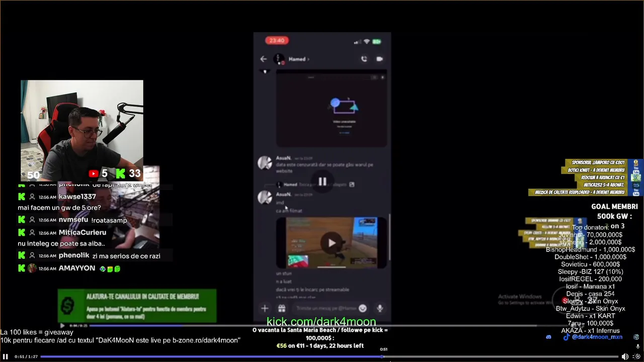Click the green membership banner 'ALATURA-TE CANALULUI'
The height and width of the screenshot is (362, 644).
tap(137, 306)
